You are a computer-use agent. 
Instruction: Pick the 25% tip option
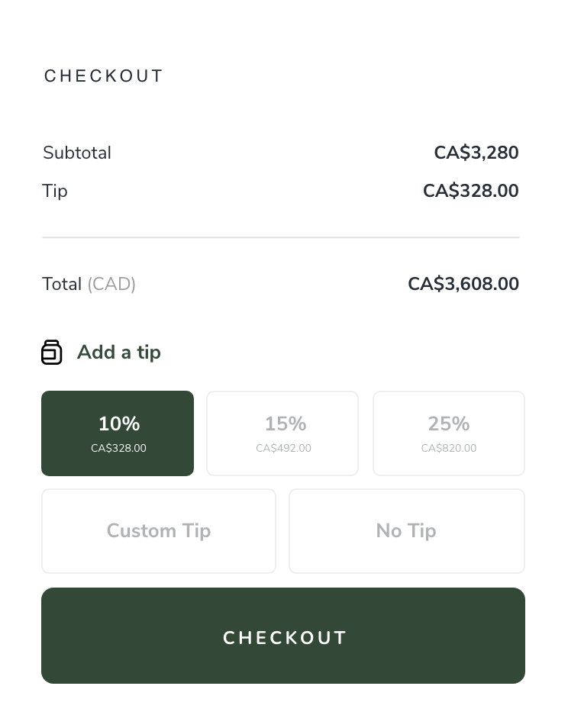(x=449, y=433)
